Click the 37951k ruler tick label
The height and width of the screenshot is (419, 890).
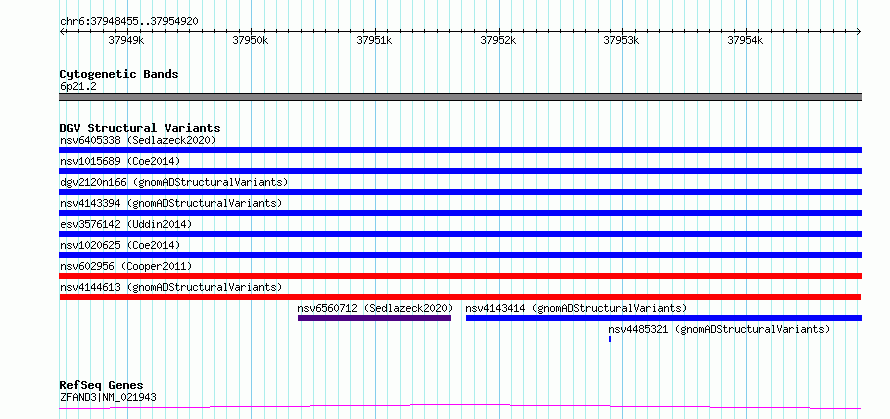pos(374,40)
